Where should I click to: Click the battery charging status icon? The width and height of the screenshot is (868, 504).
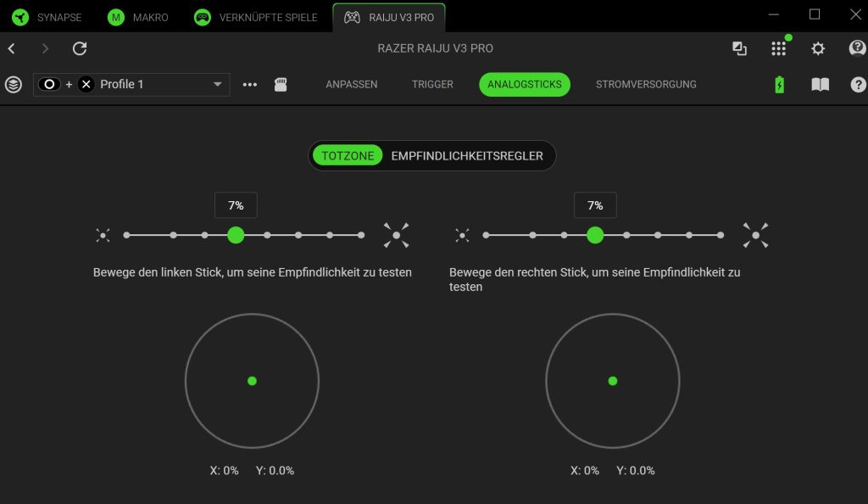pos(780,85)
